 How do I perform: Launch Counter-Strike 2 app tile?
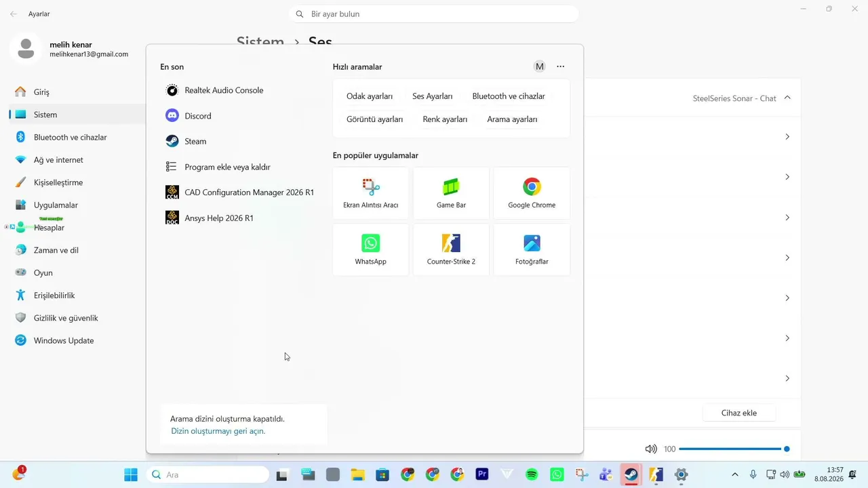[x=451, y=249]
